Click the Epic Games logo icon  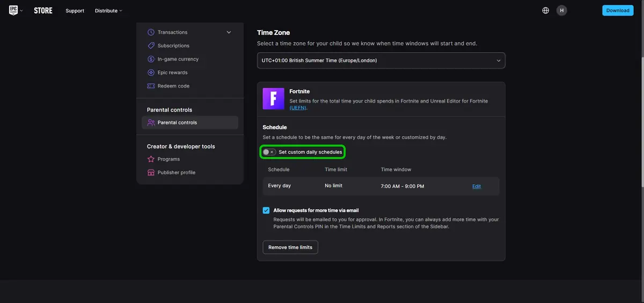[13, 10]
